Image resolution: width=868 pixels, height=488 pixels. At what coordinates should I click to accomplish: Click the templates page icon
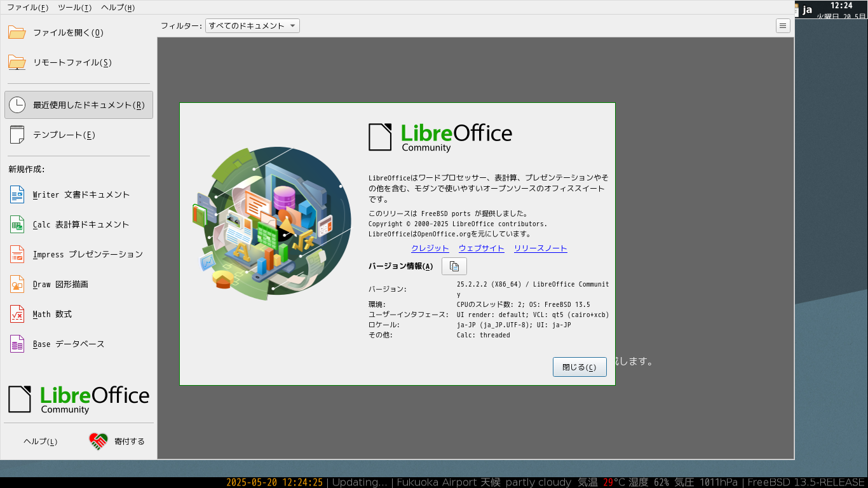coord(17,135)
